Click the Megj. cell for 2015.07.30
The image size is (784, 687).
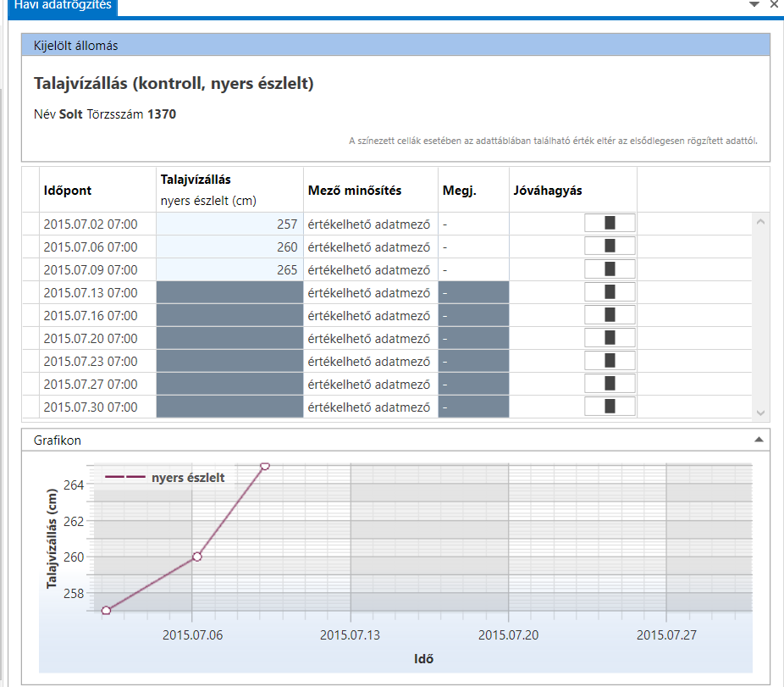pyautogui.click(x=473, y=407)
